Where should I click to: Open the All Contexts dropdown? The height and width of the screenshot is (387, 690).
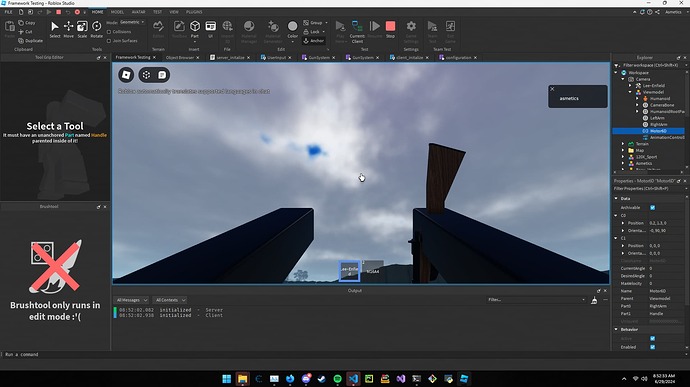170,300
